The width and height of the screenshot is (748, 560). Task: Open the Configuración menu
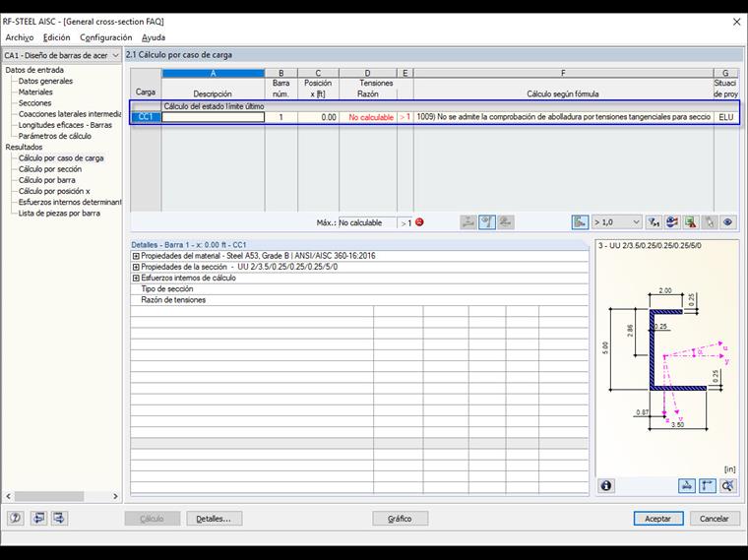tap(106, 37)
